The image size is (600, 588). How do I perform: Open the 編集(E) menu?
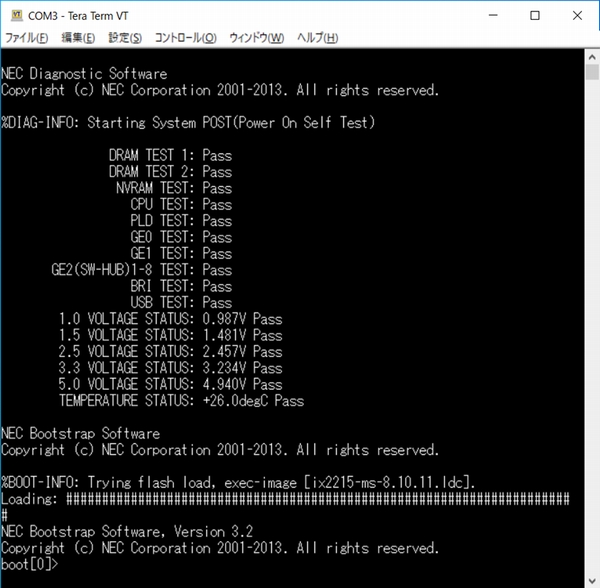pyautogui.click(x=78, y=38)
